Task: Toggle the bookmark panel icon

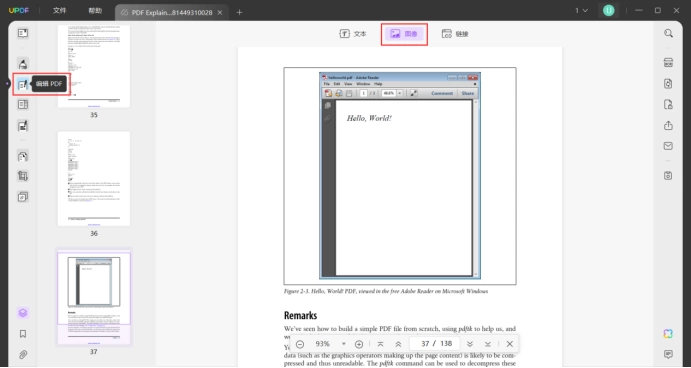Action: click(23, 334)
